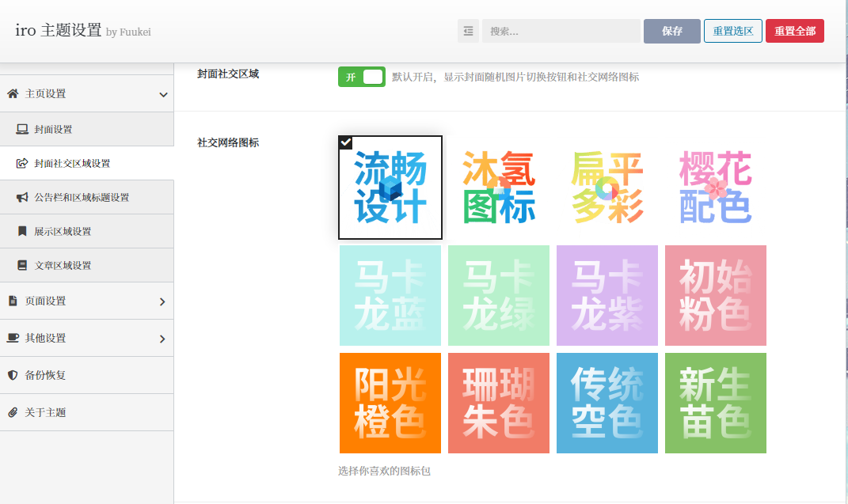This screenshot has width=848, height=504.
Task: Choose the 传统空色 color tile
Action: pyautogui.click(x=607, y=403)
